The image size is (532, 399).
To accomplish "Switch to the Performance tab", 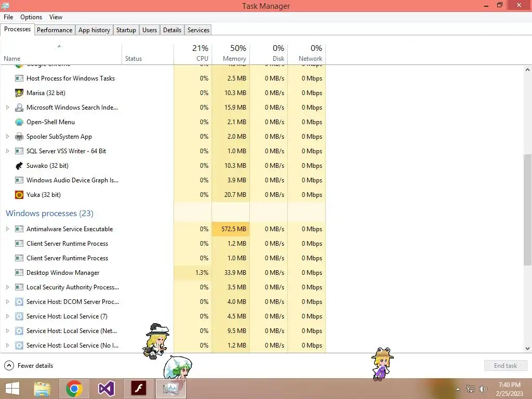I will pos(55,30).
